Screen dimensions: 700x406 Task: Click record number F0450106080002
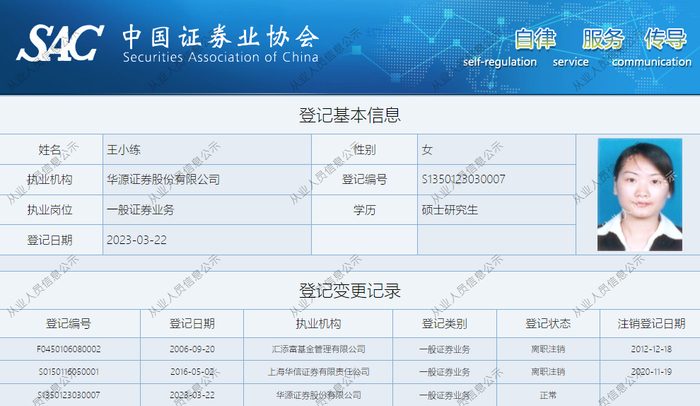pyautogui.click(x=69, y=349)
